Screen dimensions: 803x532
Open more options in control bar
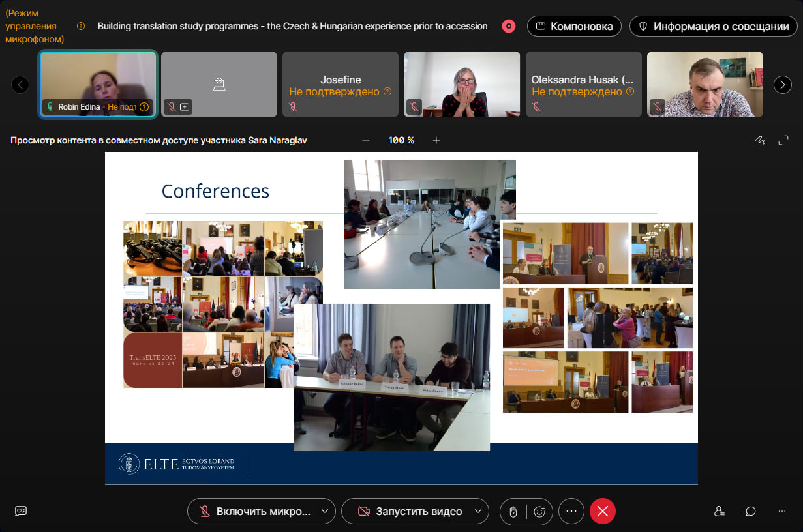tap(571, 511)
